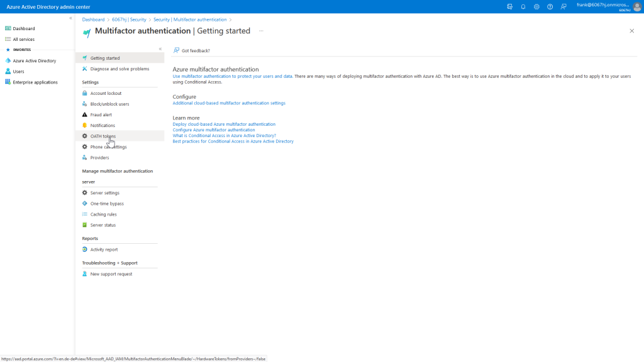Collapse the Multifactor authentication menu pane
Screen dimensions: 644x362
pyautogui.click(x=160, y=49)
